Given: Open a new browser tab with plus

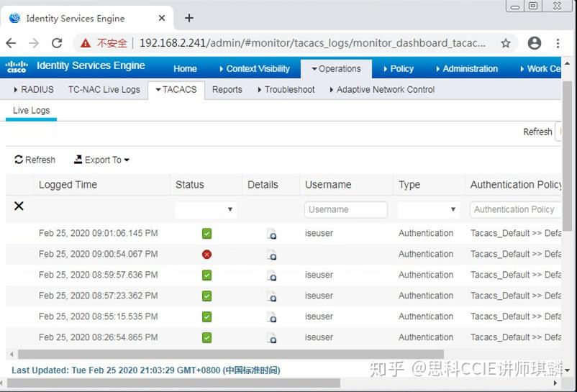Looking at the screenshot, I should (x=189, y=18).
